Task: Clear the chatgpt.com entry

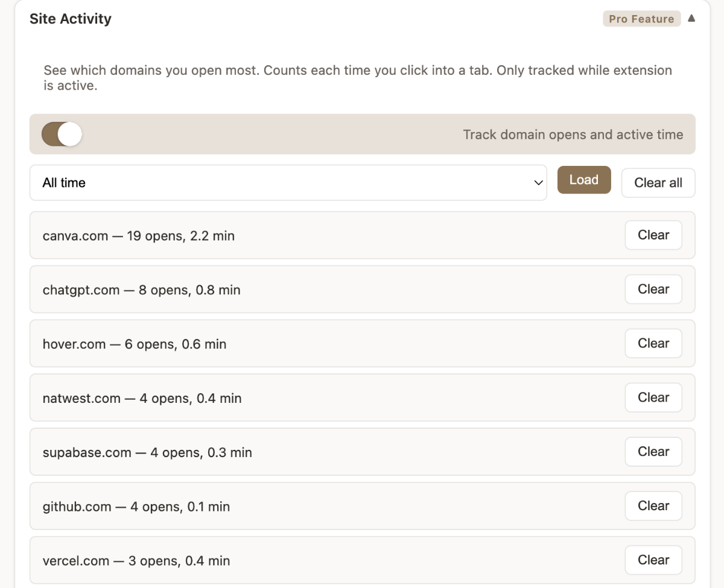Action: point(653,289)
